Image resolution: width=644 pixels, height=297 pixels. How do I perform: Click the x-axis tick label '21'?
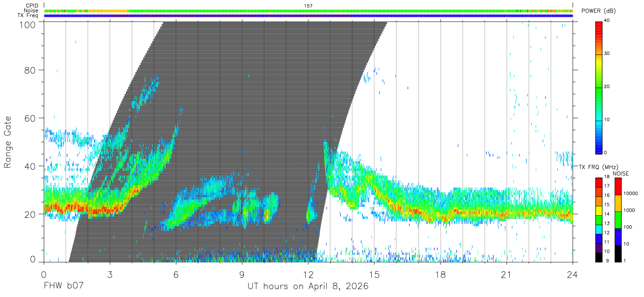pyautogui.click(x=507, y=274)
